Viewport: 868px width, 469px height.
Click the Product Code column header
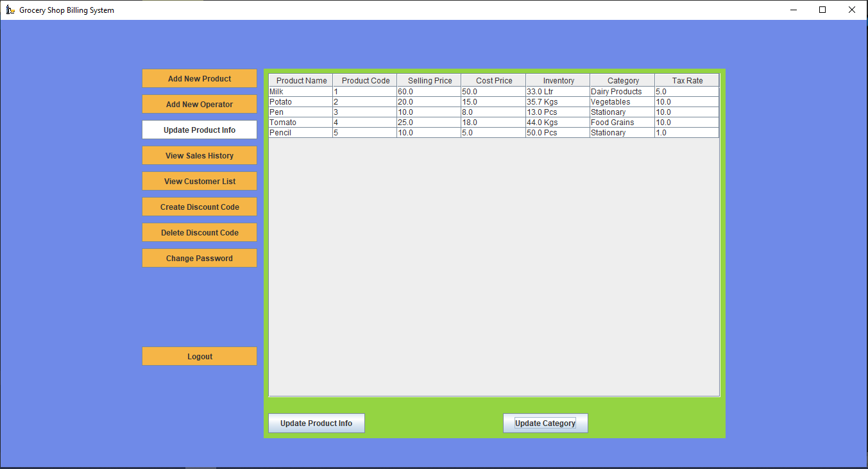pos(365,80)
